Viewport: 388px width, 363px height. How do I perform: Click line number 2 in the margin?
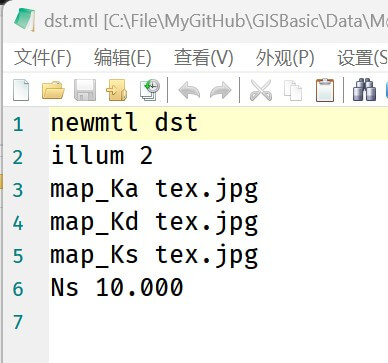pos(18,157)
